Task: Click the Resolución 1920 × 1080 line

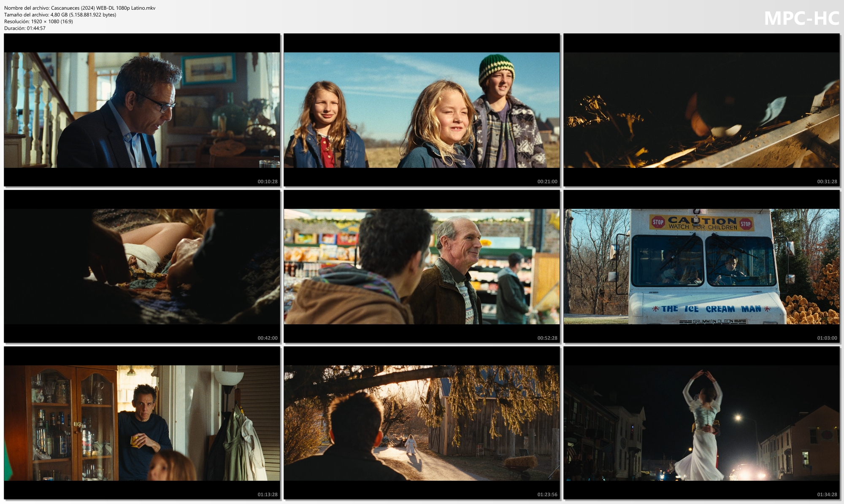Action: tap(38, 22)
